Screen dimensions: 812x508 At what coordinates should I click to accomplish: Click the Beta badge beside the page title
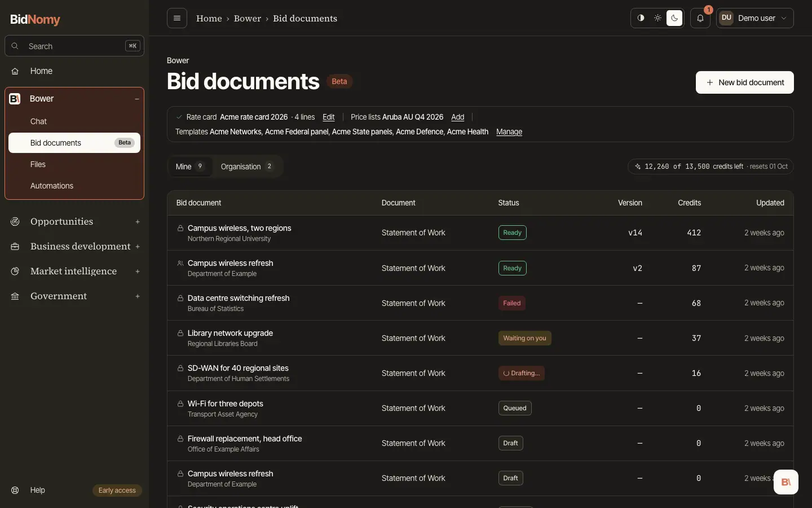(x=339, y=81)
